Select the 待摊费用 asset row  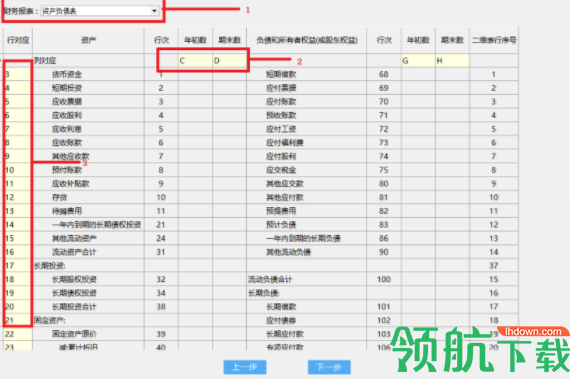(67, 211)
